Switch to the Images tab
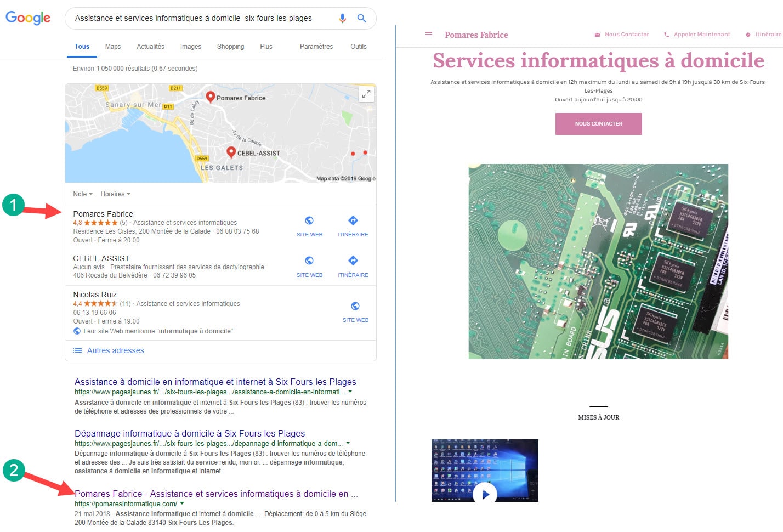 pos(190,47)
